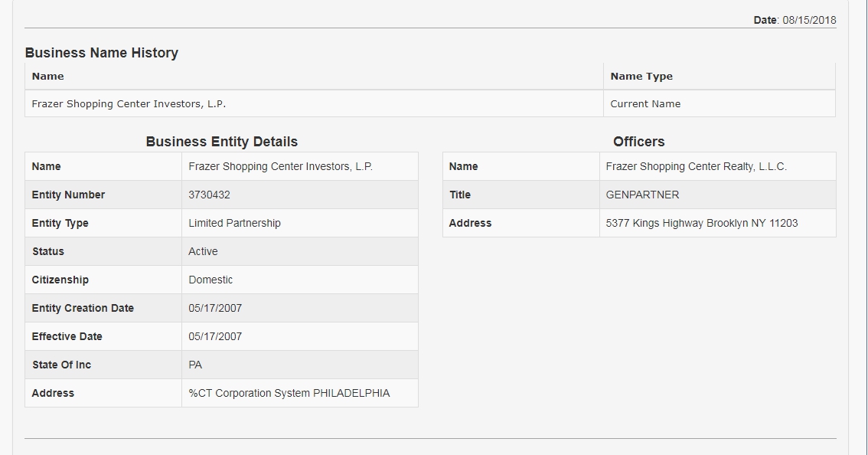Click the CT Corporation System address value
This screenshot has height=455, width=868.
(x=289, y=393)
